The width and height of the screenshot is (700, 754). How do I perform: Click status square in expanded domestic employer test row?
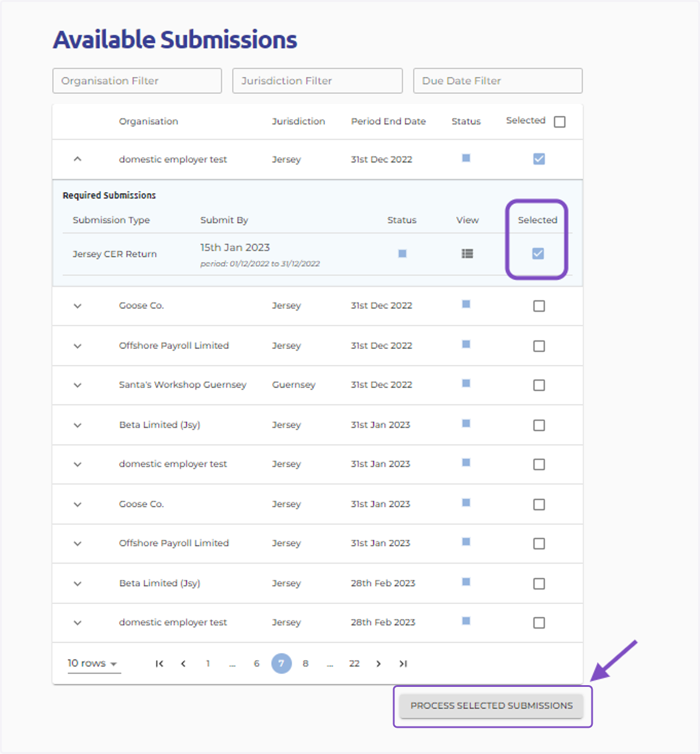pyautogui.click(x=466, y=158)
